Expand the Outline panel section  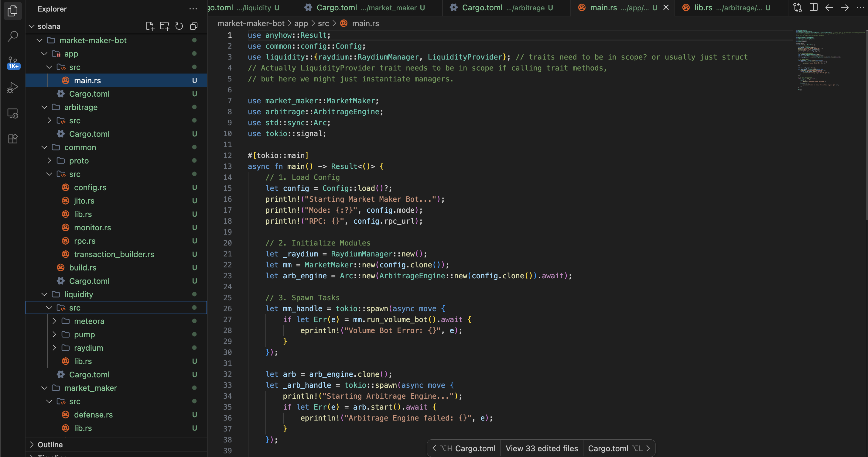50,445
